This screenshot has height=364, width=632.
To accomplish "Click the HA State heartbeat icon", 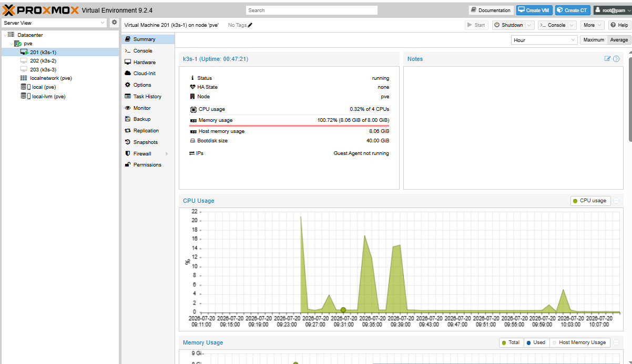I will tap(193, 87).
